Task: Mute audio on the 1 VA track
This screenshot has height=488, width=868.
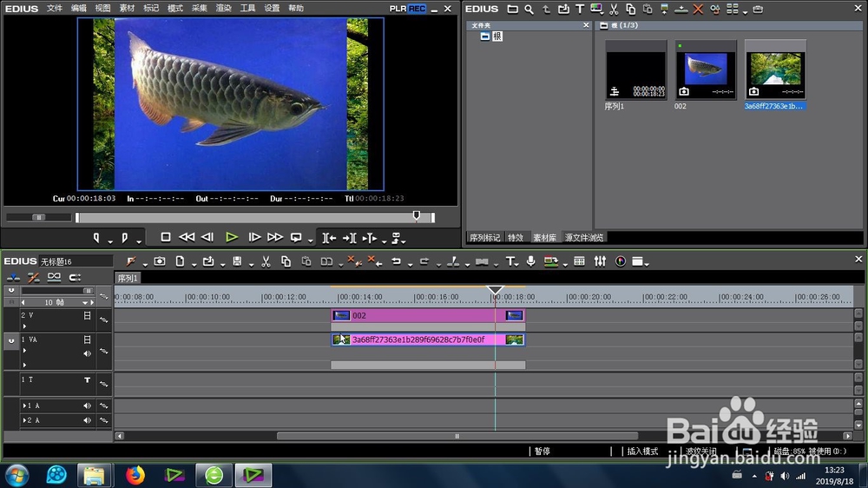Action: 87,353
